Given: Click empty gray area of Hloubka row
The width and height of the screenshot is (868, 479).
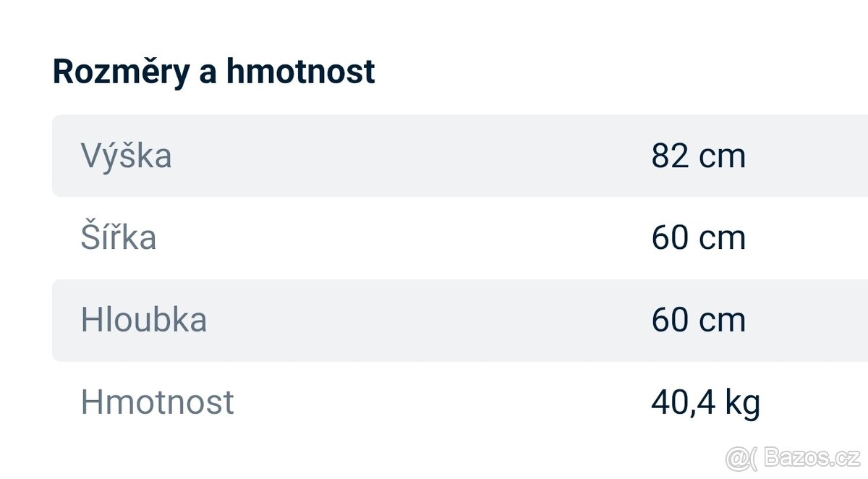Looking at the screenshot, I should 405,320.
